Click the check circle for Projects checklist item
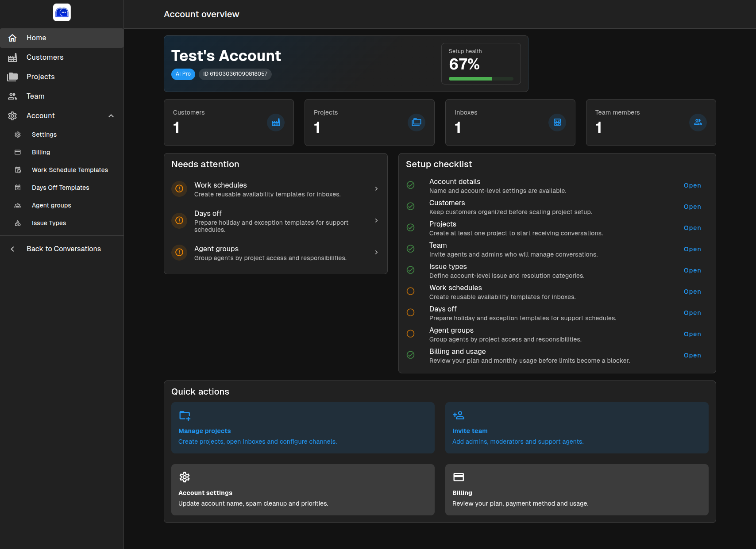This screenshot has height=549, width=756. click(x=411, y=228)
